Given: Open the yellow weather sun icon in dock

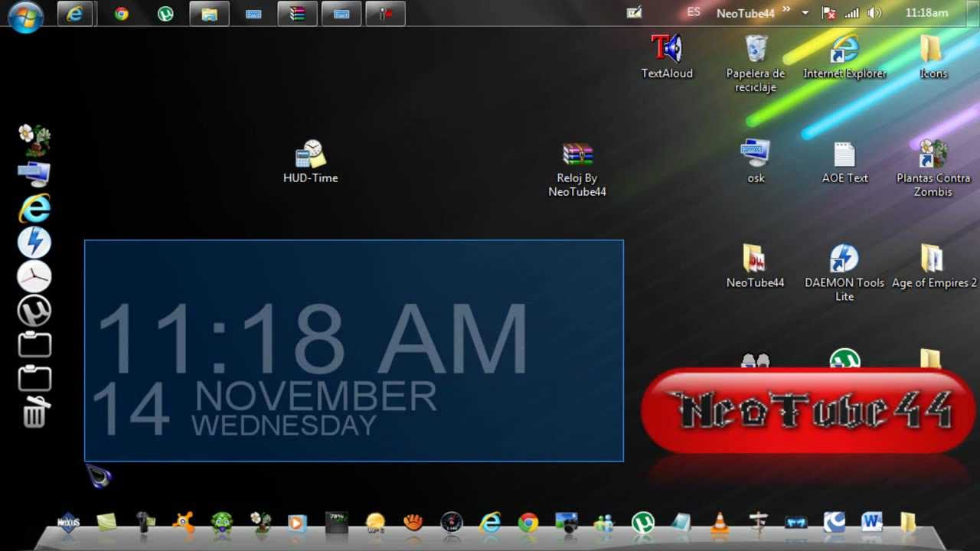Looking at the screenshot, I should pos(375,523).
